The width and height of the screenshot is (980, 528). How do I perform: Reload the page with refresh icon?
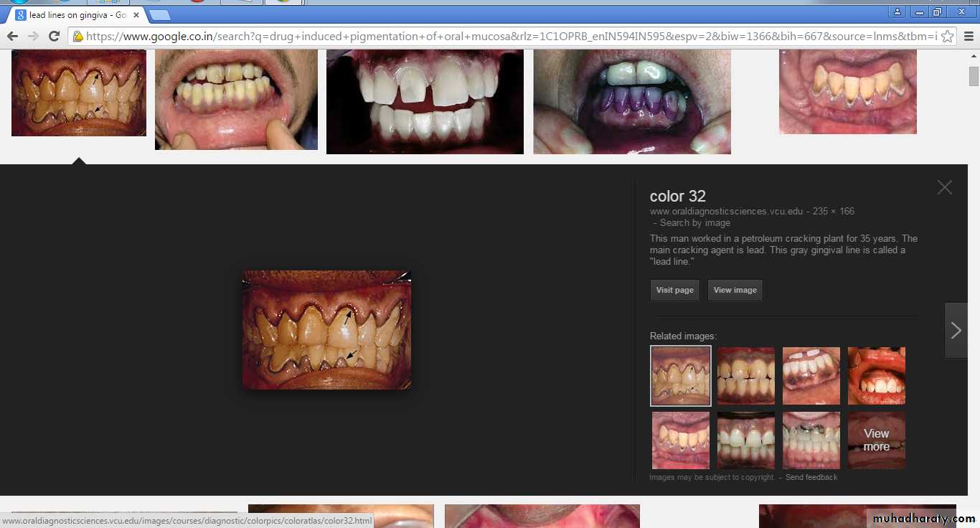tap(54, 37)
